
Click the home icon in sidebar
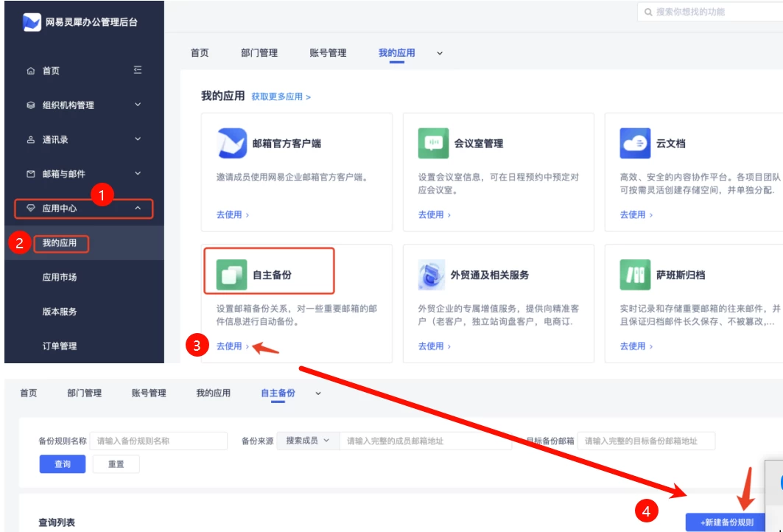(x=31, y=71)
